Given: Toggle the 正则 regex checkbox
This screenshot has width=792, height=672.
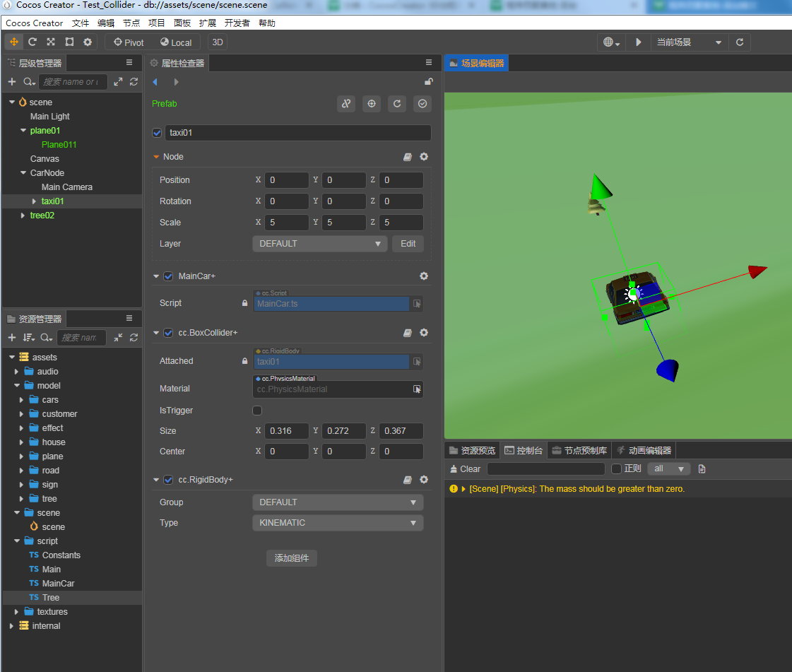Looking at the screenshot, I should [x=616, y=469].
